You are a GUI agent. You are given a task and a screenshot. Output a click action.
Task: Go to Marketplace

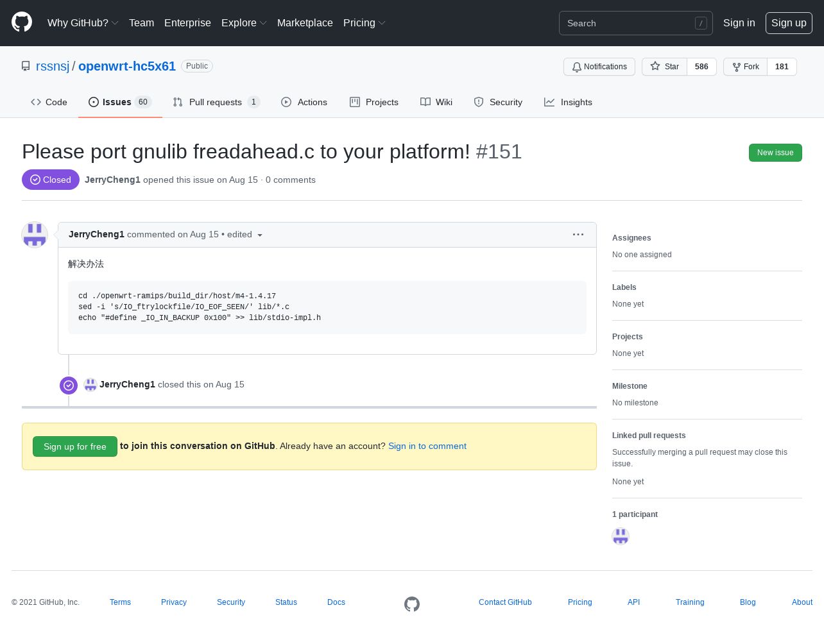point(305,22)
